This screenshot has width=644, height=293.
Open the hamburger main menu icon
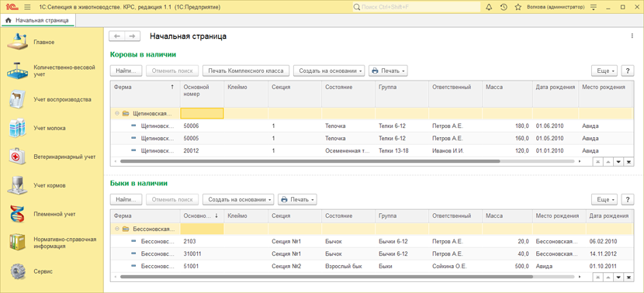27,7
